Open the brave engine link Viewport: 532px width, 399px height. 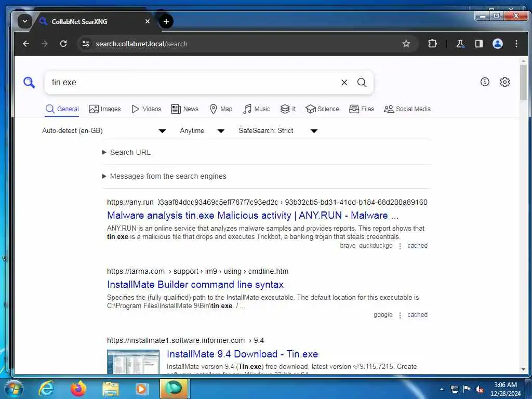tap(348, 246)
